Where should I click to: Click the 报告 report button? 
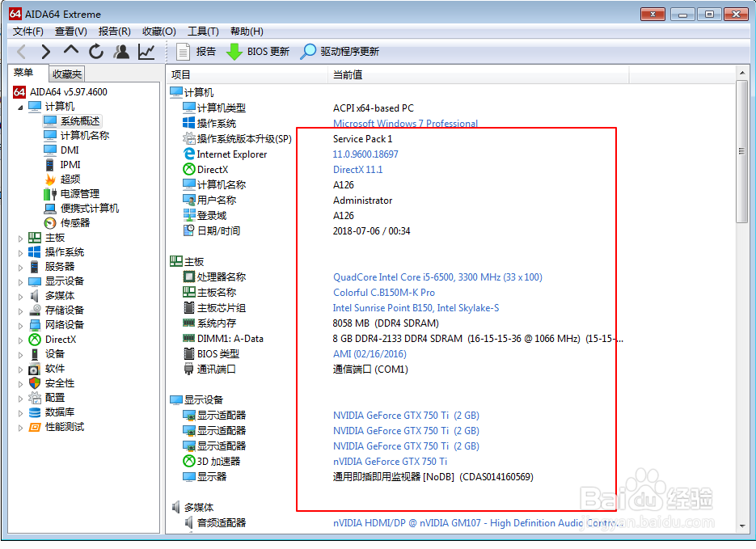pos(196,52)
